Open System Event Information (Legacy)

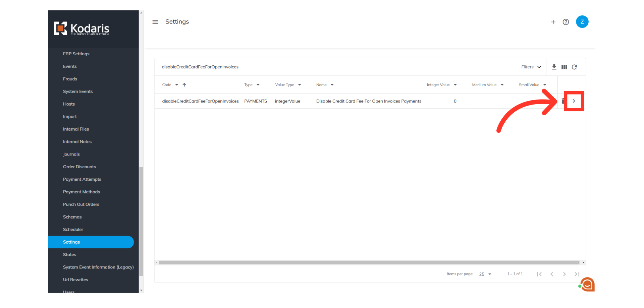click(x=98, y=267)
